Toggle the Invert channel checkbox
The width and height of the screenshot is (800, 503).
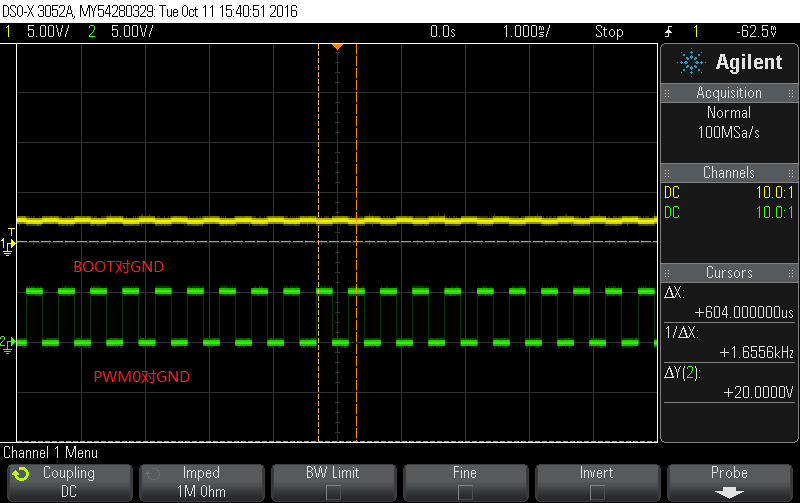[x=597, y=492]
